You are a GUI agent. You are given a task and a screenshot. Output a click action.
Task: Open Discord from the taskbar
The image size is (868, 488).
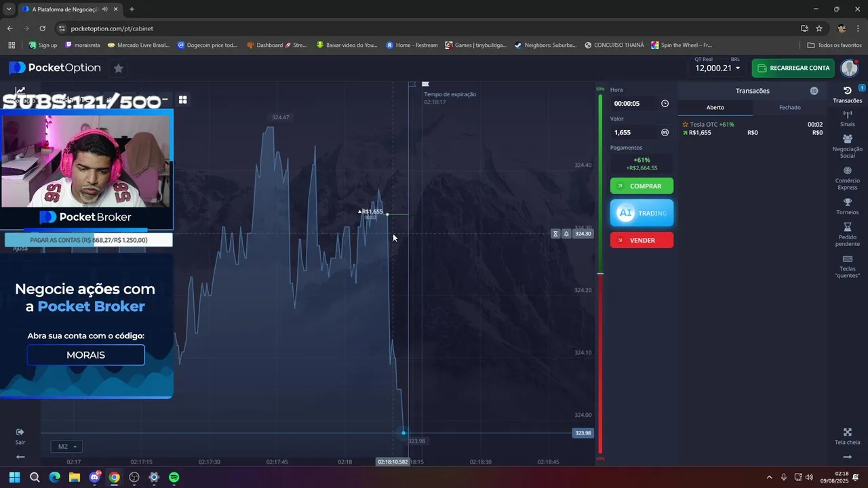pyautogui.click(x=94, y=477)
